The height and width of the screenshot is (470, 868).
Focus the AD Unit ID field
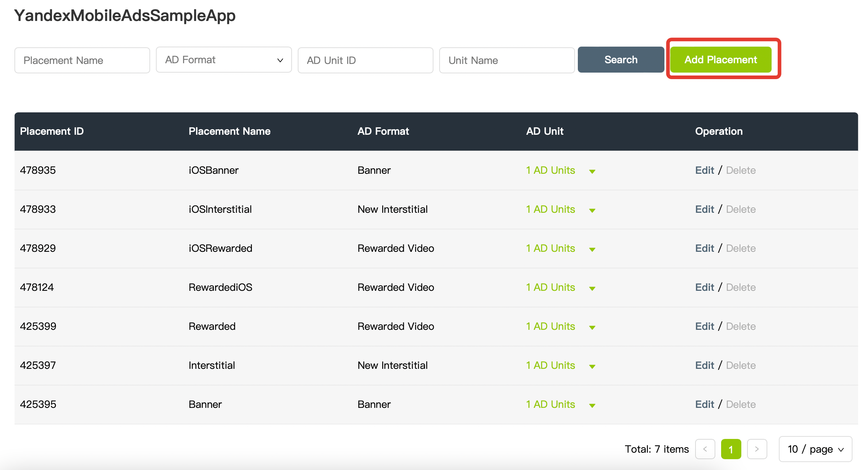pyautogui.click(x=365, y=60)
